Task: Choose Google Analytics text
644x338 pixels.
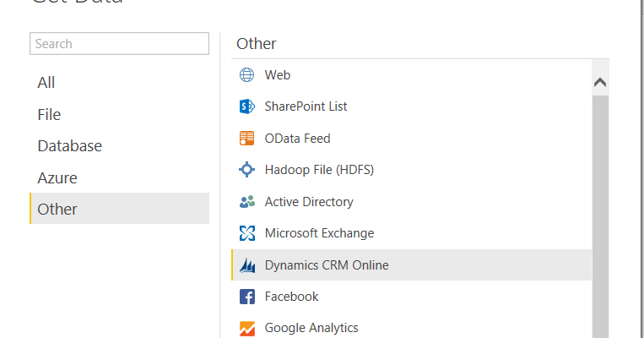Action: (311, 328)
